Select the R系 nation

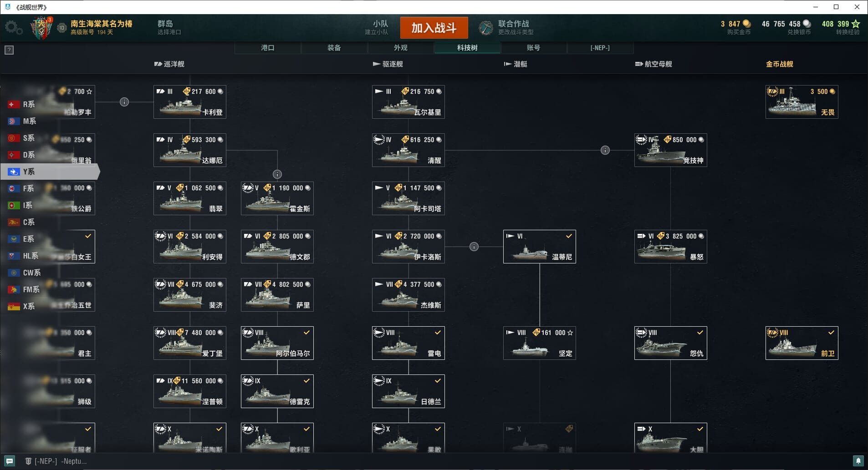click(29, 104)
